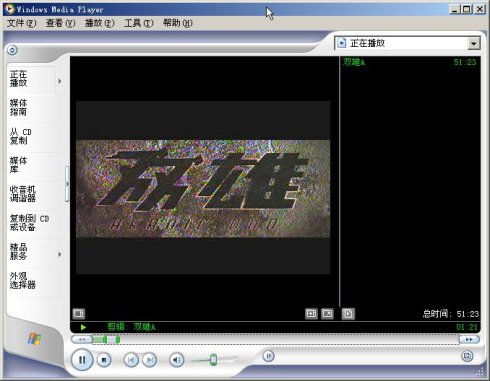Open the 文件 menu
490x381 pixels.
(x=22, y=23)
